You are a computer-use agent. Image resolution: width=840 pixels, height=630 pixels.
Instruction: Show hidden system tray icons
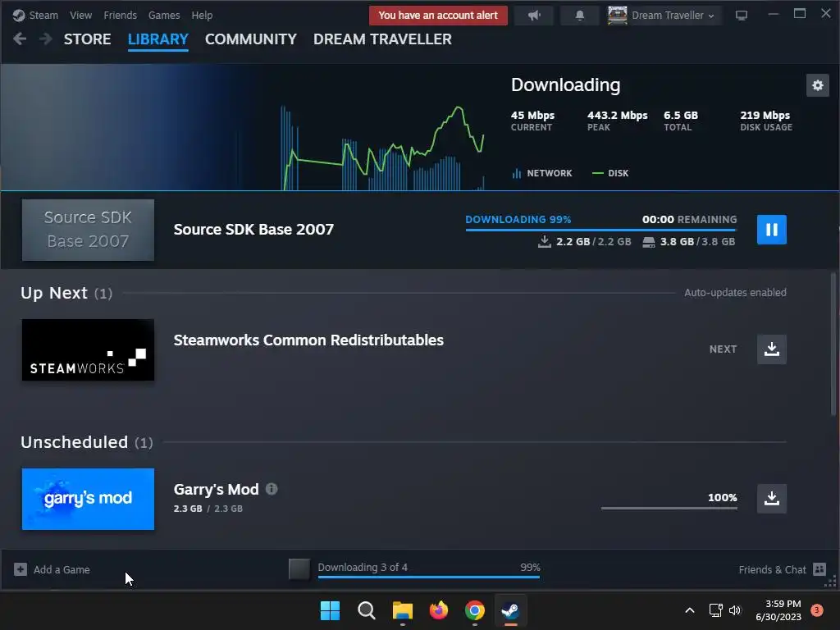(690, 610)
